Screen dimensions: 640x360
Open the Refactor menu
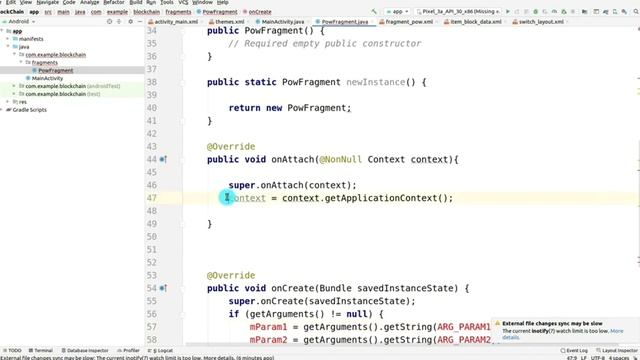point(113,2)
